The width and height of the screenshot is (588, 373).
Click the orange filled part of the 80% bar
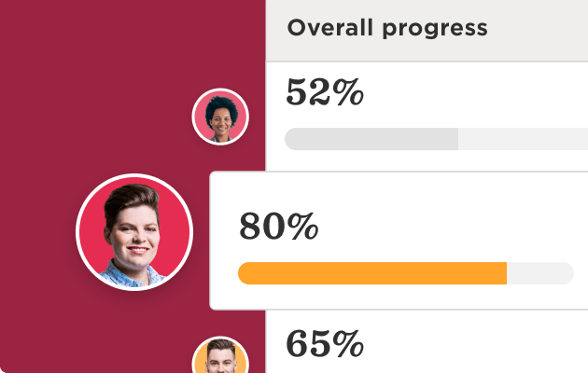373,273
